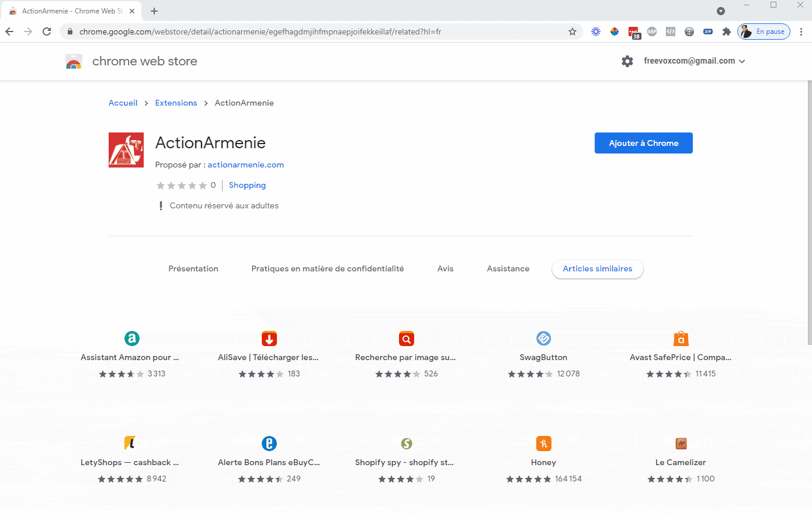Viewport: 812px width, 513px height.
Task: View site info via padlock icon
Action: [x=70, y=32]
